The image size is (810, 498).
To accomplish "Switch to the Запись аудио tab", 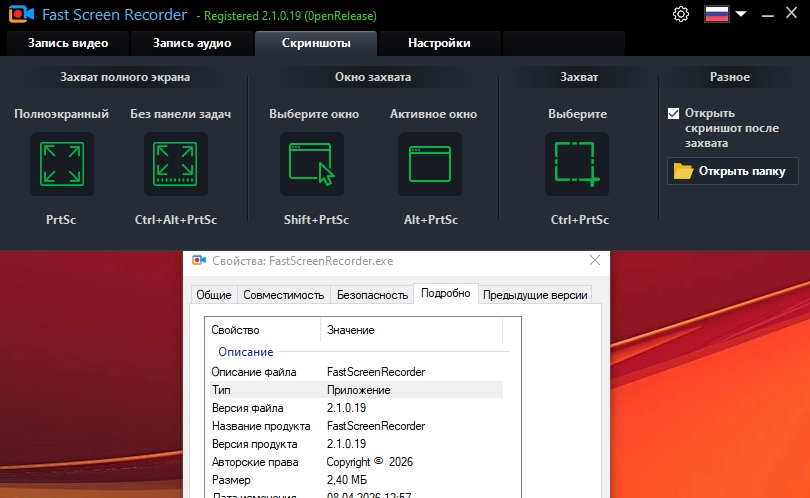I will (x=192, y=43).
